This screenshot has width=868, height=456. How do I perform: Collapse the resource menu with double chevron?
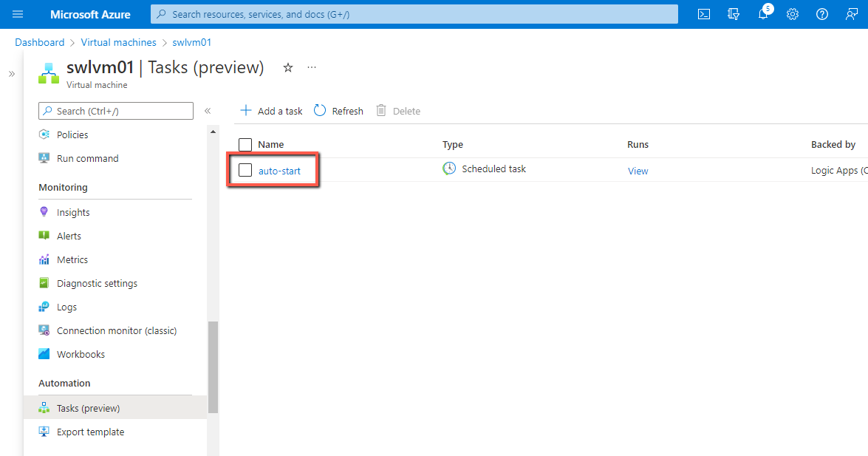[x=208, y=111]
